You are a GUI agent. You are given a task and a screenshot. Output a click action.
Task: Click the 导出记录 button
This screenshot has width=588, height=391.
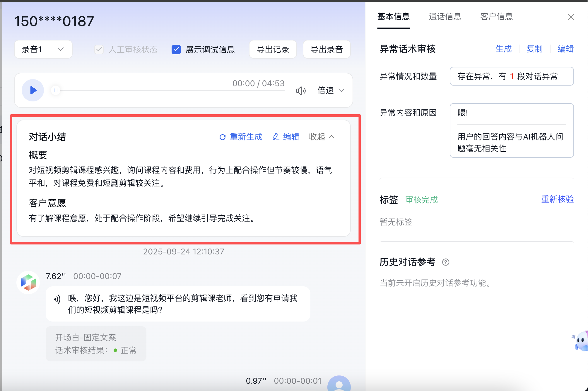click(x=273, y=50)
